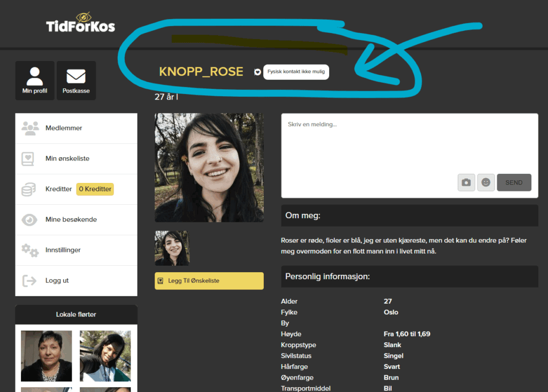Screen dimensions: 548x392
Task: Click the Min ønskeliste heart-book icon
Action: 28,159
